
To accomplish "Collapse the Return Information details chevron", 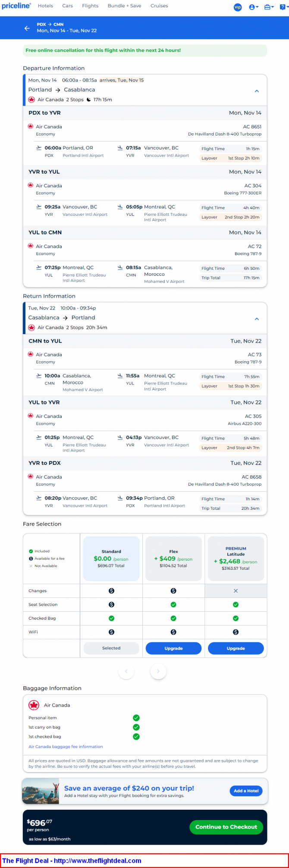I will click(257, 319).
